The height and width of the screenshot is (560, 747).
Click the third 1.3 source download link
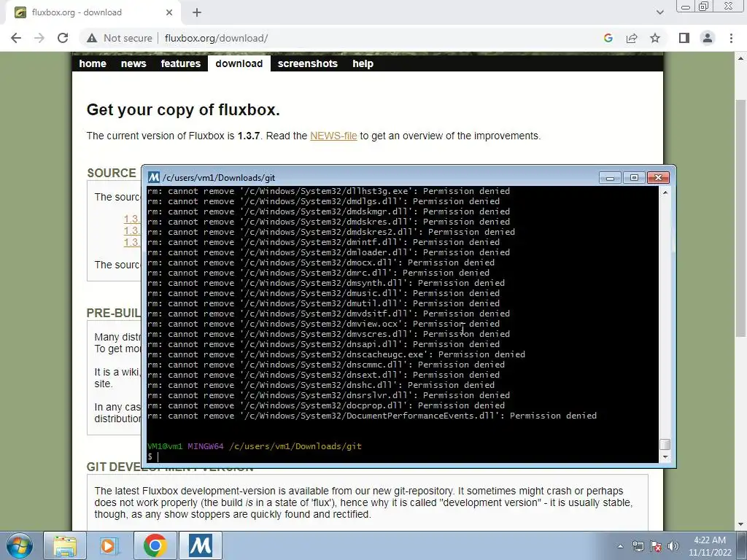click(x=132, y=242)
